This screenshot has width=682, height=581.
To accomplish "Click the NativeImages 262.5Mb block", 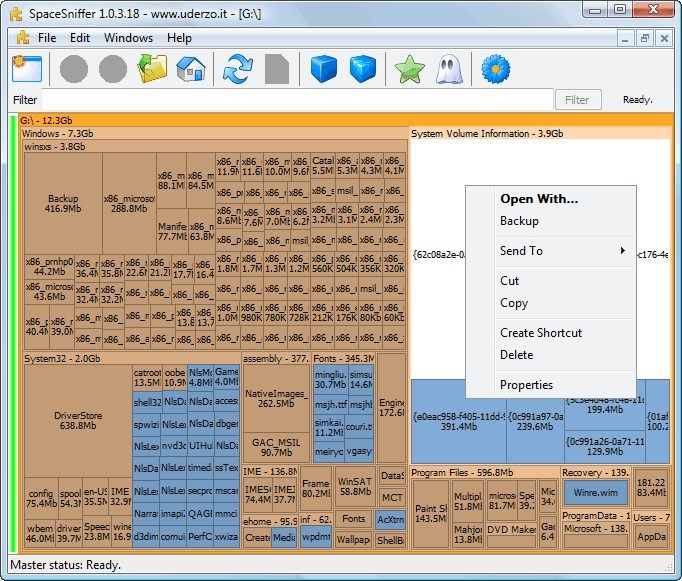I will pyautogui.click(x=276, y=398).
